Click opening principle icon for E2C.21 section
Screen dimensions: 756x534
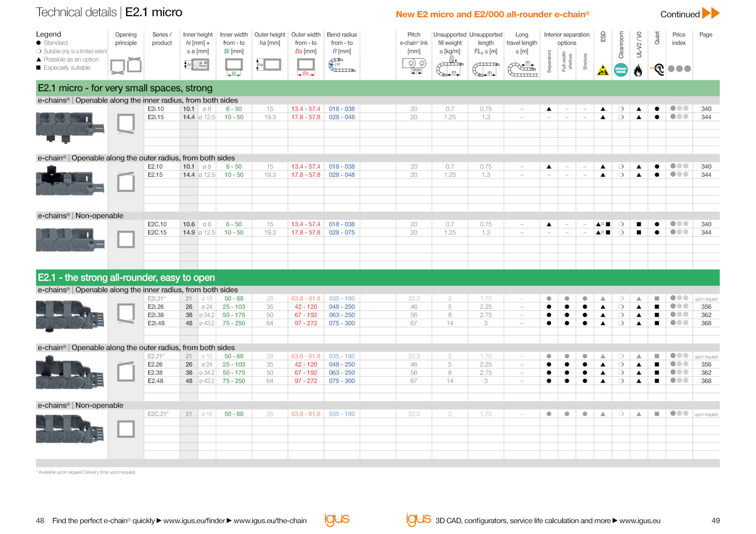pyautogui.click(x=126, y=429)
